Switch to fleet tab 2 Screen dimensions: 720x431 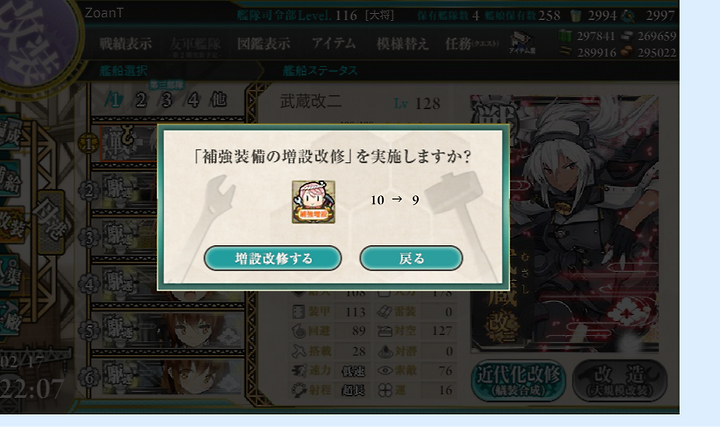click(x=141, y=100)
